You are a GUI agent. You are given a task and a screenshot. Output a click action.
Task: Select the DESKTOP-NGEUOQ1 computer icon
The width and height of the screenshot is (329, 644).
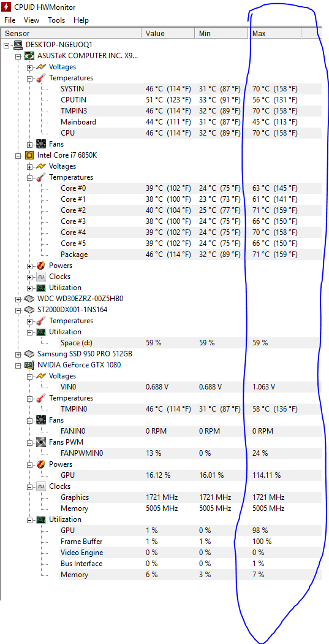[x=18, y=44]
